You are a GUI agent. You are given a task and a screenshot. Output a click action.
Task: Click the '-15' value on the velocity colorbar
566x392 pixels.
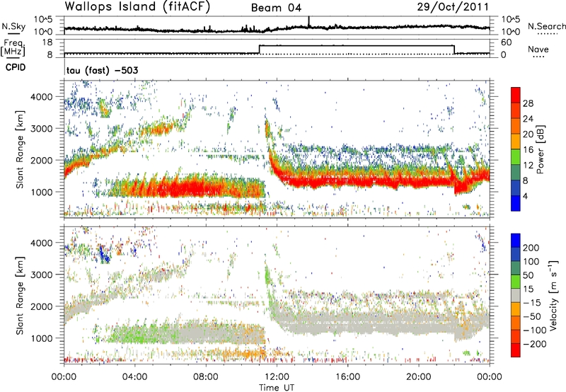point(532,303)
